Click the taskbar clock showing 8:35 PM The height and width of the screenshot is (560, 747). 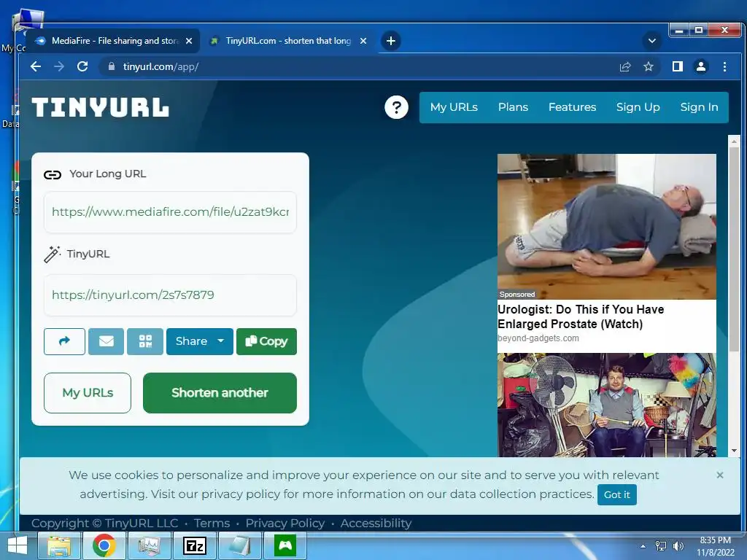pyautogui.click(x=715, y=546)
